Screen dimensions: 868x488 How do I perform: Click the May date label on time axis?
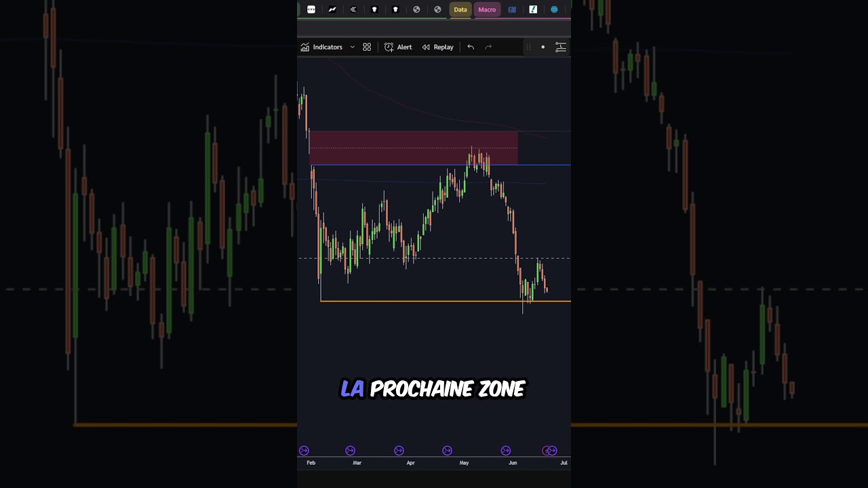tap(464, 463)
